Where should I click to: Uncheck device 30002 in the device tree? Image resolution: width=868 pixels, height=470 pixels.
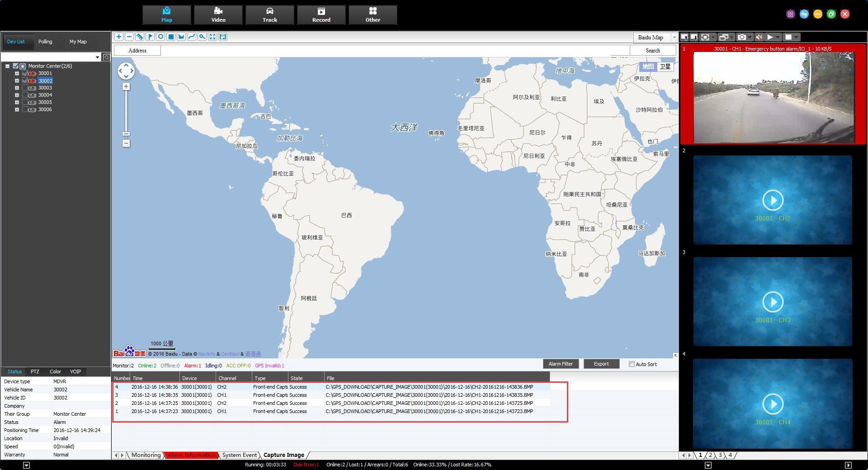pyautogui.click(x=25, y=80)
